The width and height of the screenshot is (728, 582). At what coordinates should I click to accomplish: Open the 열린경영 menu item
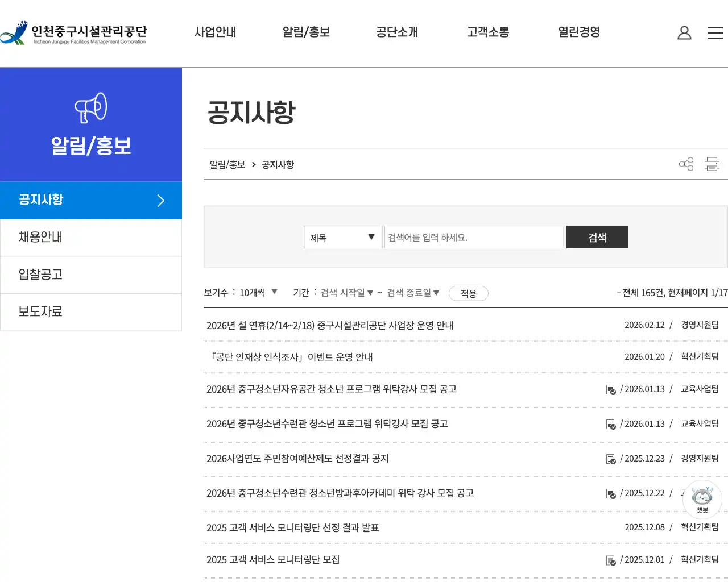[x=578, y=32]
